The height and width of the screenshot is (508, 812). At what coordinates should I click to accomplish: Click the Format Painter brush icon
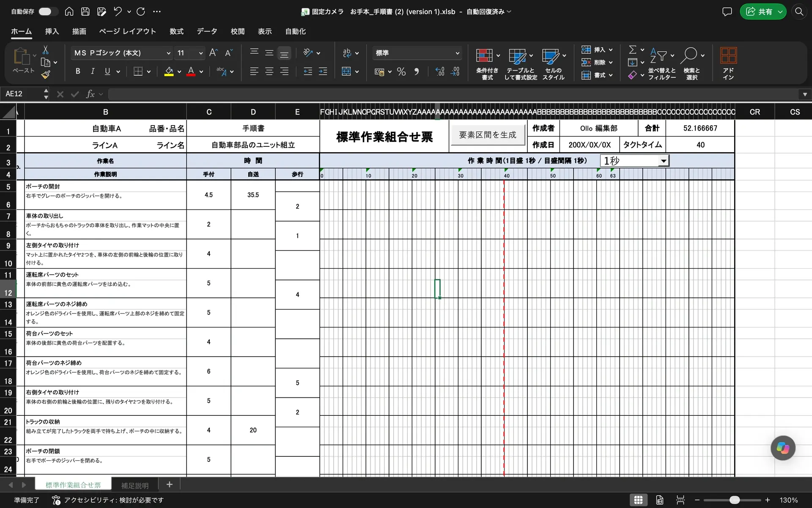[45, 75]
